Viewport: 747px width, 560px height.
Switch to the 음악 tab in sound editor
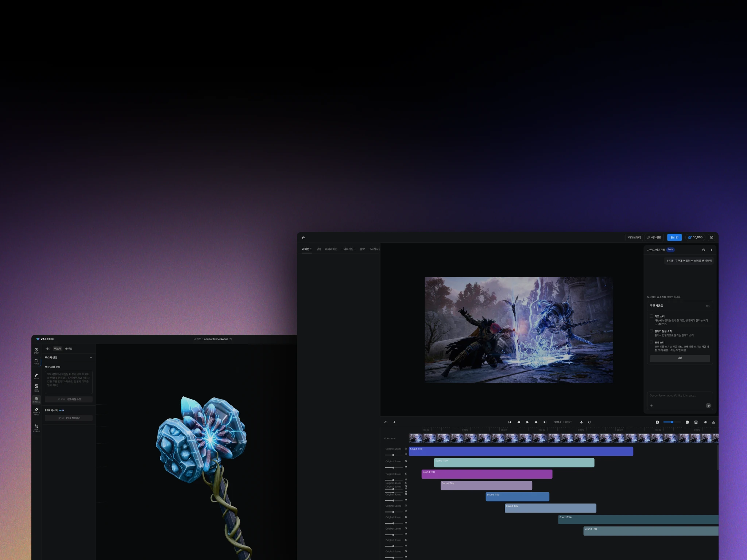point(362,249)
